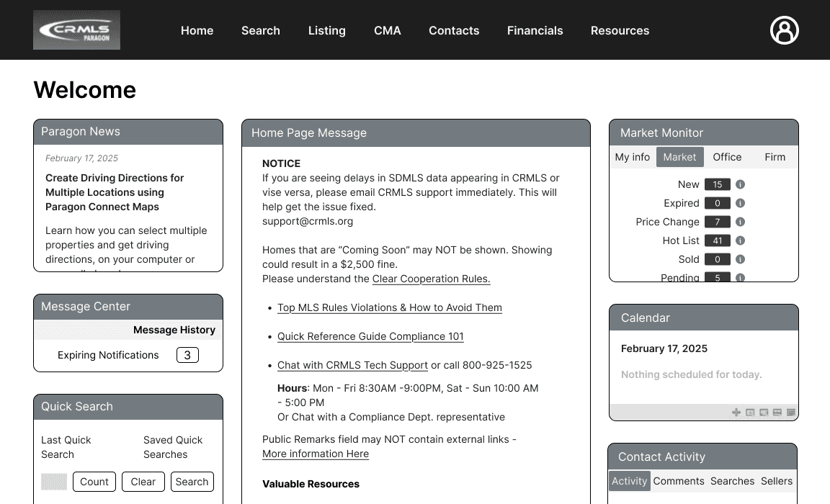This screenshot has width=830, height=504.
Task: Open Clear Cooperation Rules link
Action: pos(431,279)
